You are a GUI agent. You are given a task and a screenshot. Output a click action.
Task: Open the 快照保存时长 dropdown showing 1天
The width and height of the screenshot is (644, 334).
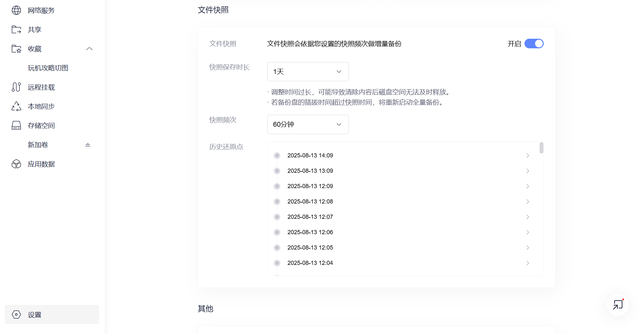point(308,72)
